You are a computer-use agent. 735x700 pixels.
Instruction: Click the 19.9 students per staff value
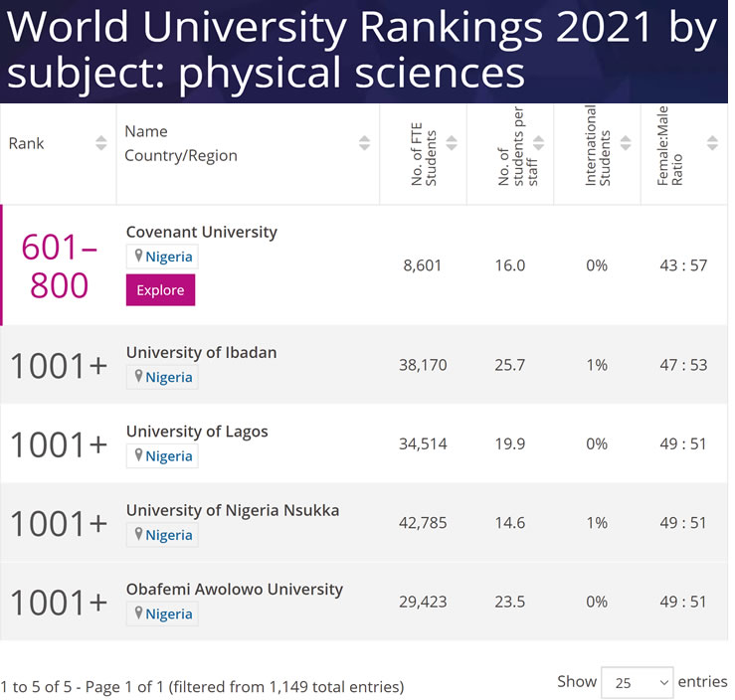[510, 443]
